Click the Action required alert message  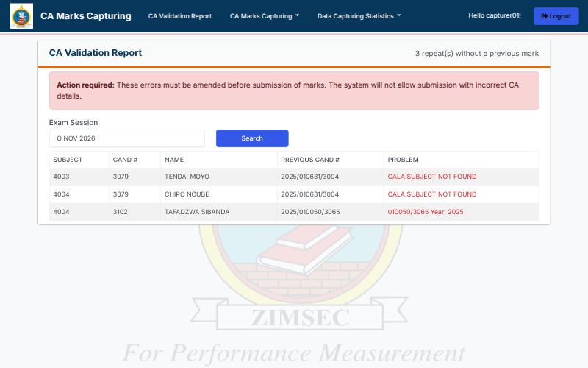pyautogui.click(x=294, y=91)
